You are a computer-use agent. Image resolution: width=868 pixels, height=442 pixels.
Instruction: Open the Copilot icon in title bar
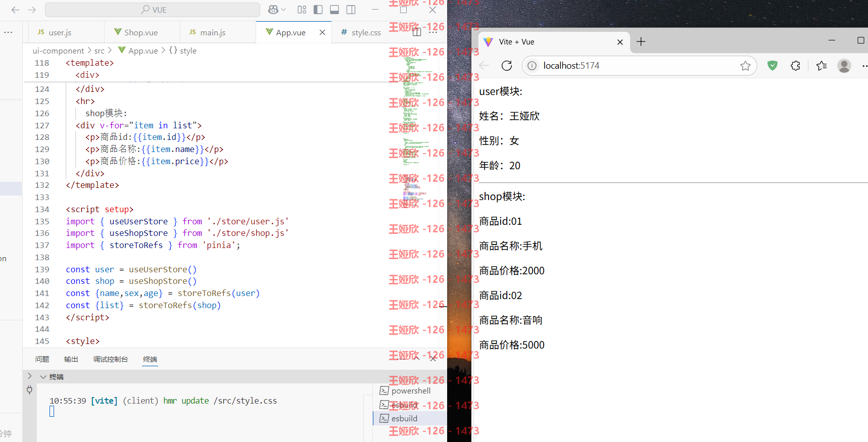(x=273, y=10)
